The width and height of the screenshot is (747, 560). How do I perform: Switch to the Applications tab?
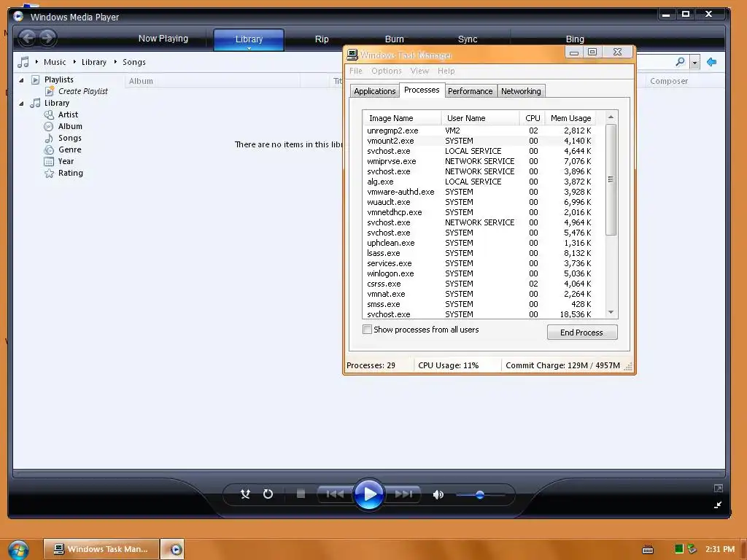pos(374,91)
